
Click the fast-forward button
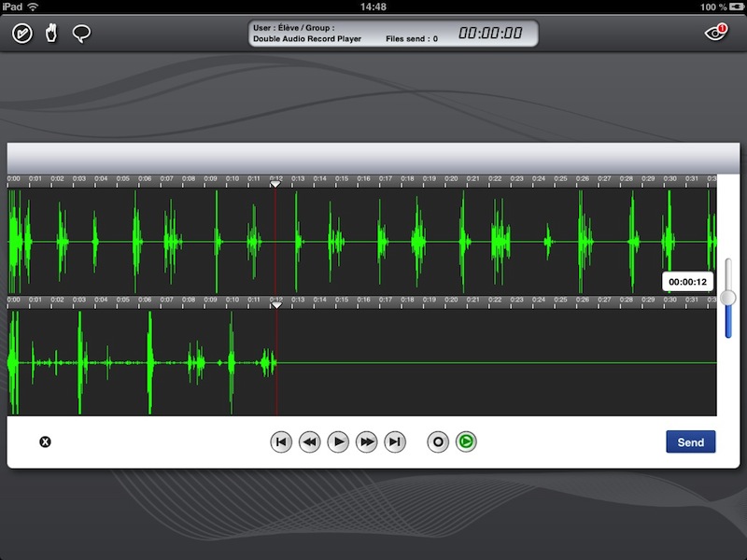[366, 441]
